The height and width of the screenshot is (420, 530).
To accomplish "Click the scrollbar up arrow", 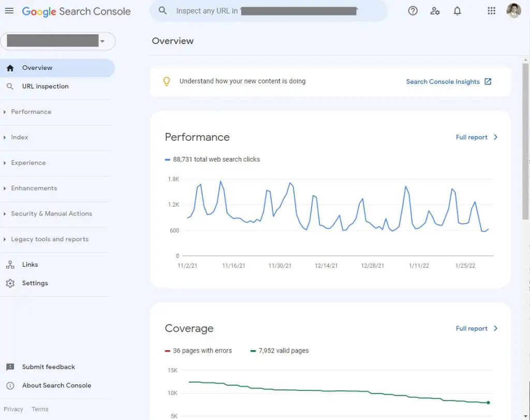I will (x=525, y=60).
